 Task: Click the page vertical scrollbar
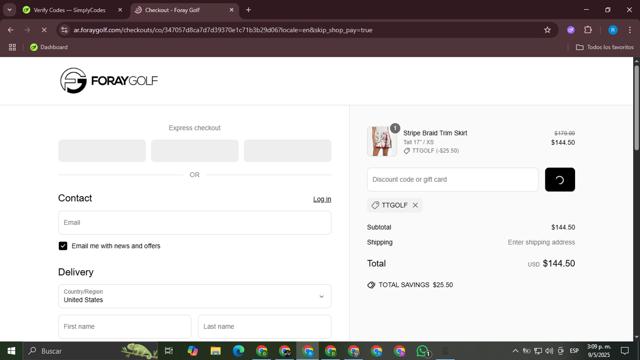click(636, 107)
